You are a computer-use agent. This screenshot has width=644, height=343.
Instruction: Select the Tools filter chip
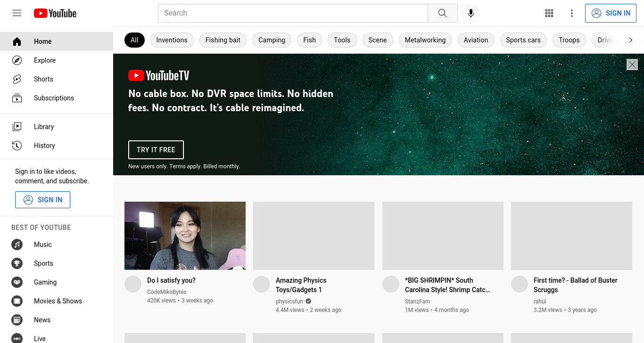(342, 40)
